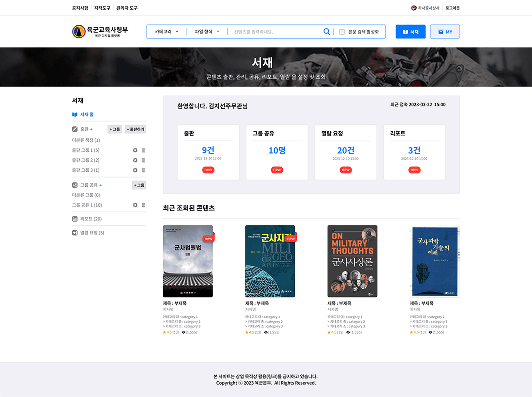Viewport: 532px width, 397px height.
Task: Click the +출판하기 button
Action: [x=135, y=129]
